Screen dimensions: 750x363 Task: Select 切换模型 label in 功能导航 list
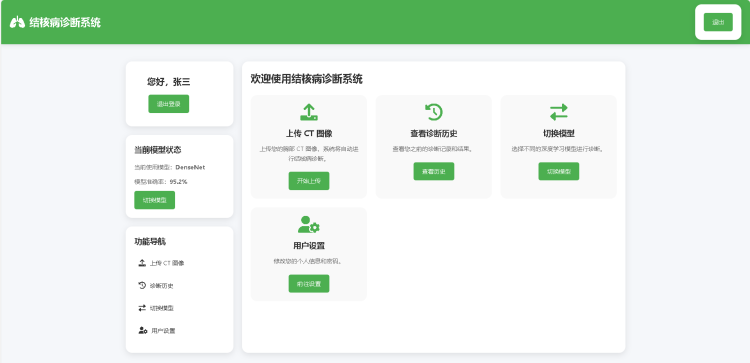(x=162, y=308)
